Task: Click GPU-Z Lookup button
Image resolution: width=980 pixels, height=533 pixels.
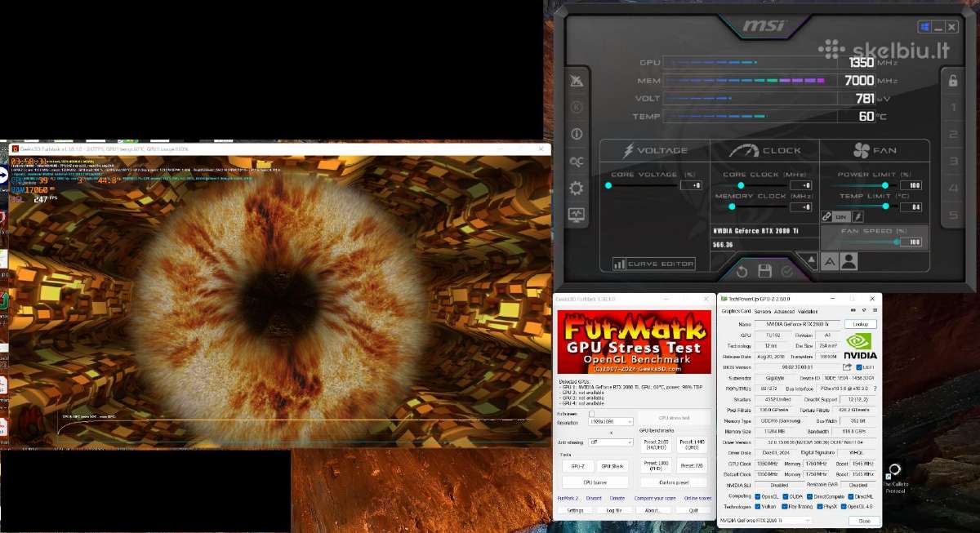Action: 860,324
